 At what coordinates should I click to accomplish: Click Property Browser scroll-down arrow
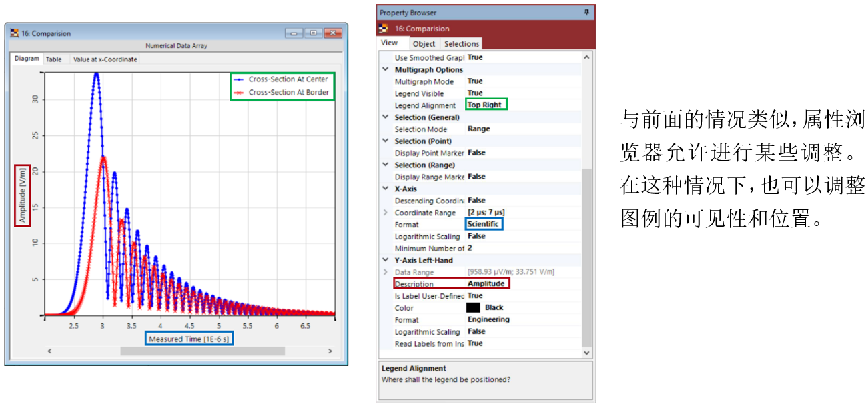[586, 352]
